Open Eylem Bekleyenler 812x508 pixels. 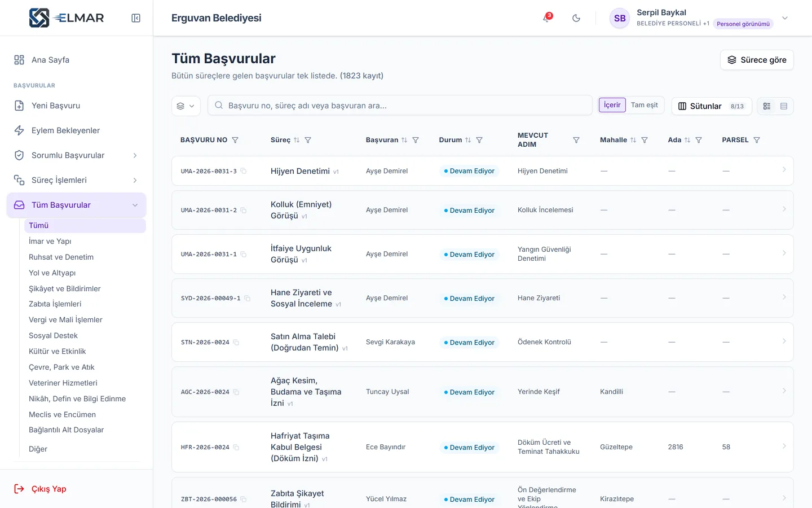(x=77, y=130)
